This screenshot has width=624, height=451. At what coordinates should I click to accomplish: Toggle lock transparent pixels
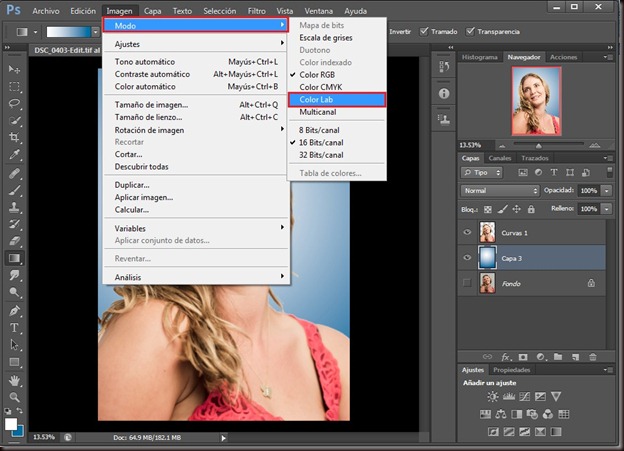click(488, 209)
